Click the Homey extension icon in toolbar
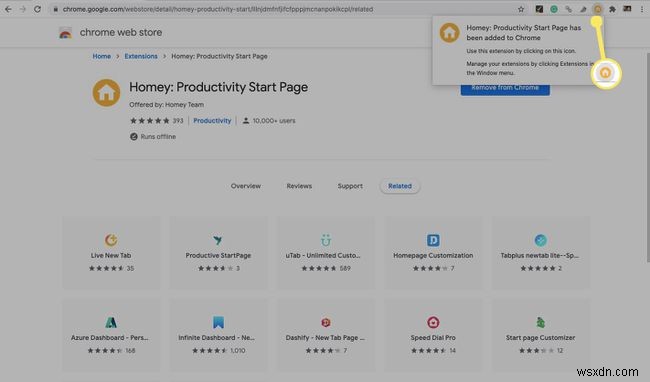The image size is (650, 382). tap(597, 9)
